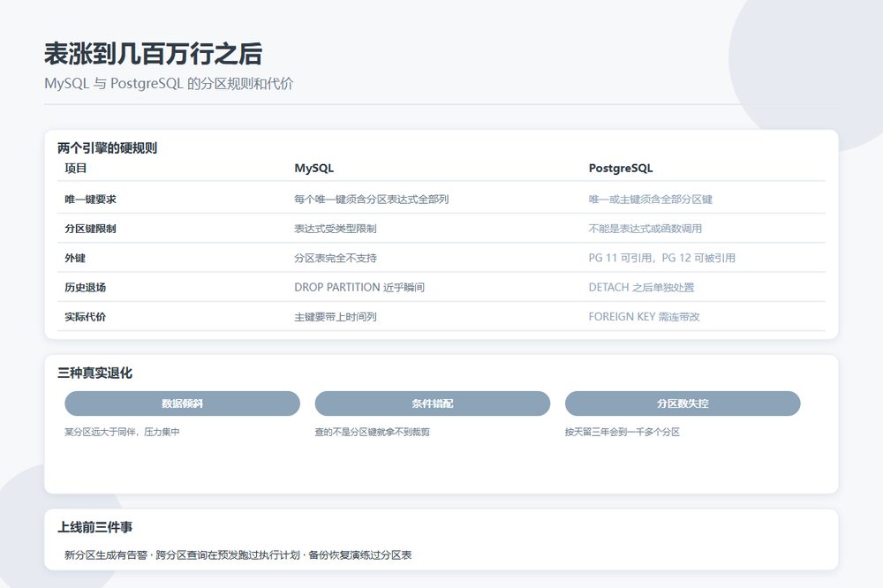Click cell 唯一或主键须含全部分区键
The height and width of the screenshot is (588, 883).
(x=651, y=199)
